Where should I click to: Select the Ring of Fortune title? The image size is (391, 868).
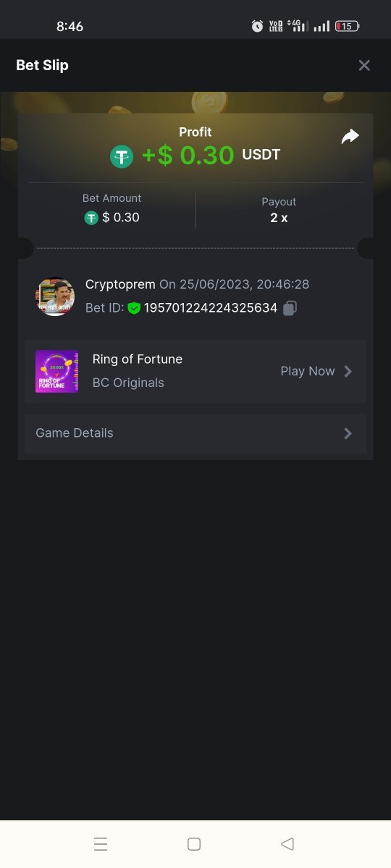[x=138, y=359]
